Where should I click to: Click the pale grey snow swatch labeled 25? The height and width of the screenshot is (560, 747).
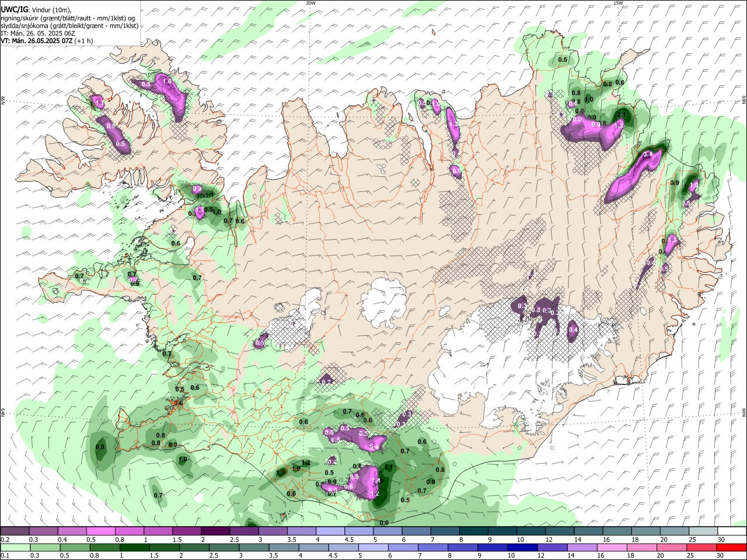[703, 531]
